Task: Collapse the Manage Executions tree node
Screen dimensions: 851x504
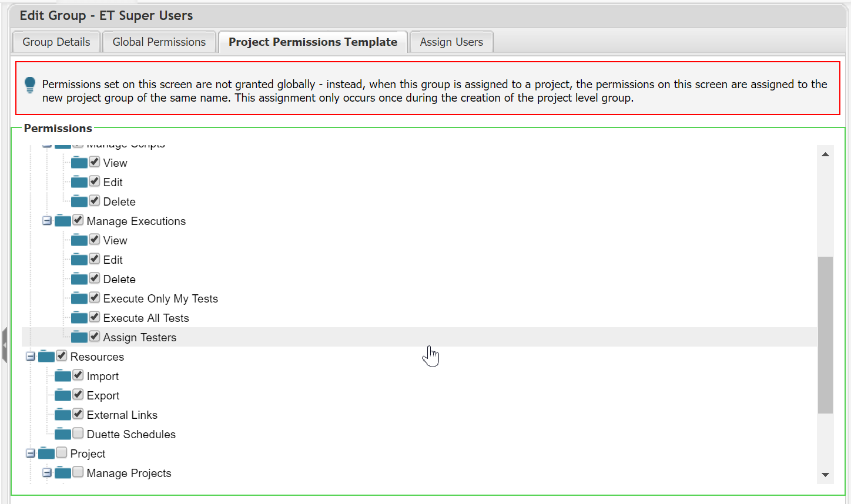Action: pyautogui.click(x=47, y=221)
